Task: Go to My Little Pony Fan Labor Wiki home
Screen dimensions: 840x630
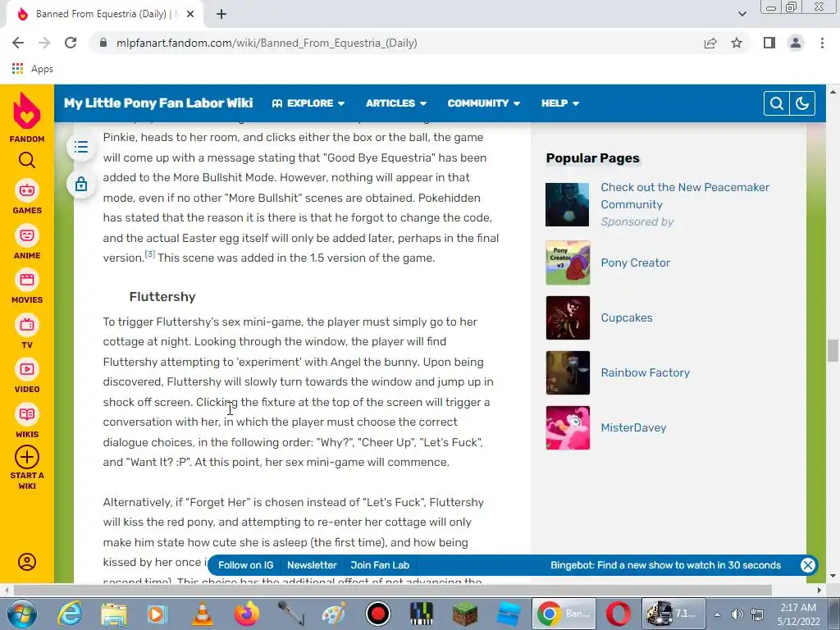Action: pos(158,103)
